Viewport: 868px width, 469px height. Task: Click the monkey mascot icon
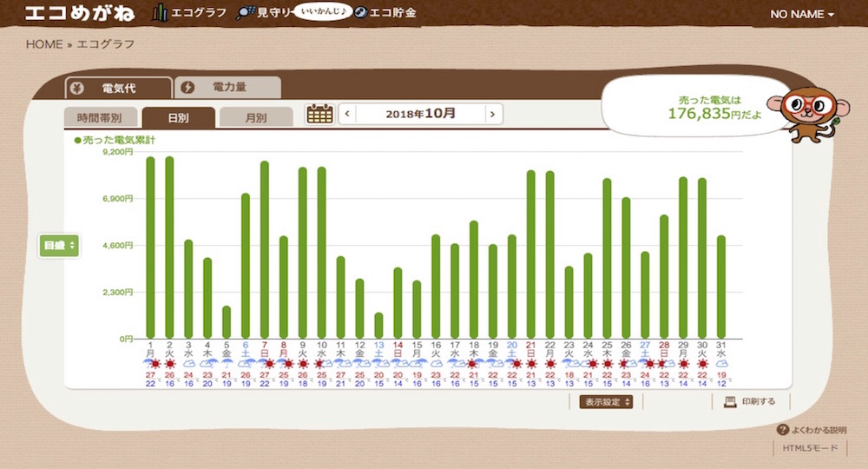(808, 111)
